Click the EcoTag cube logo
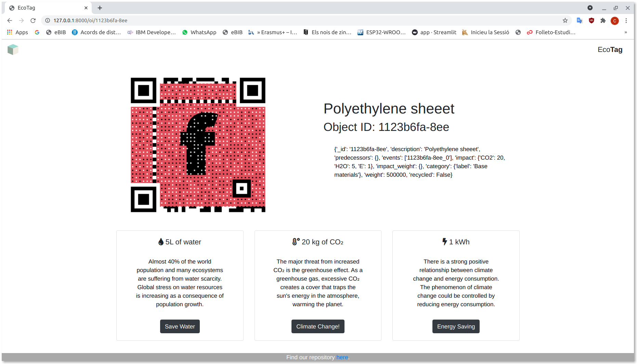 [13, 50]
